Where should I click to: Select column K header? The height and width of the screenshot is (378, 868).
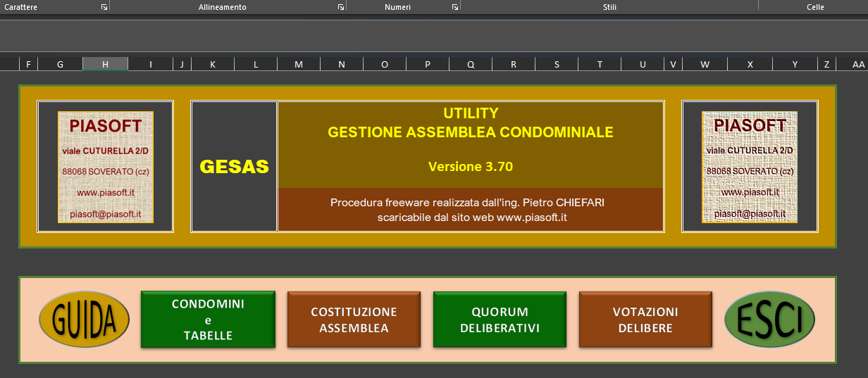click(213, 64)
